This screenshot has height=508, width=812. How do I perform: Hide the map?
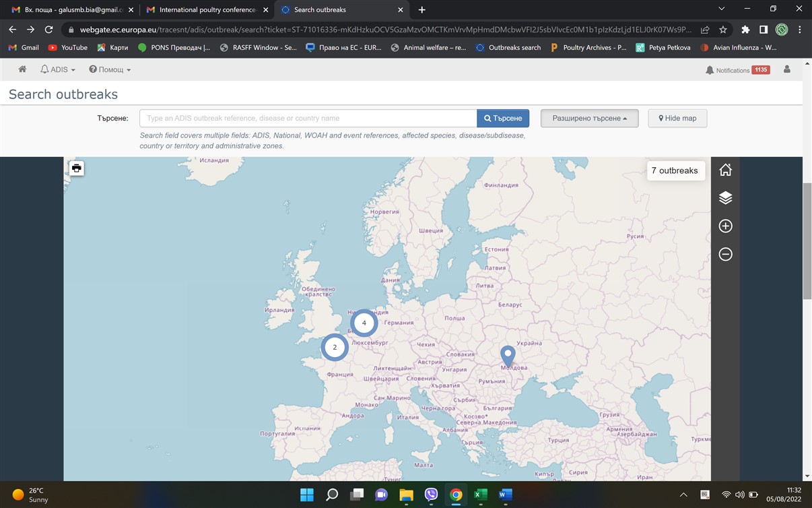tap(677, 119)
